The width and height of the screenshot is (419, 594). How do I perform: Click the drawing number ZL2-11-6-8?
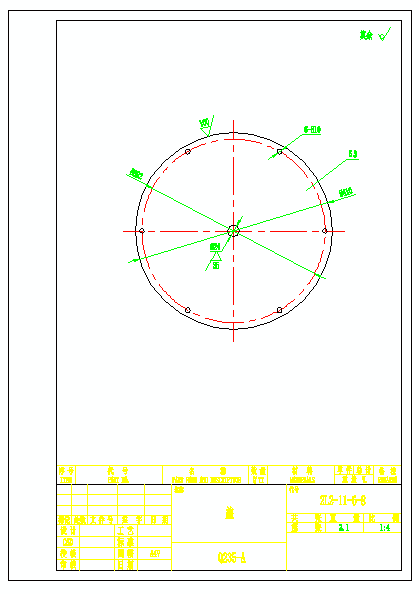coord(343,500)
